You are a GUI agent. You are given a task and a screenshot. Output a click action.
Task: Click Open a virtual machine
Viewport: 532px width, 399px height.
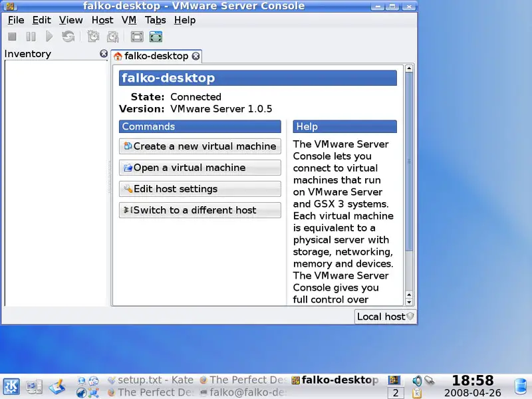pos(200,168)
